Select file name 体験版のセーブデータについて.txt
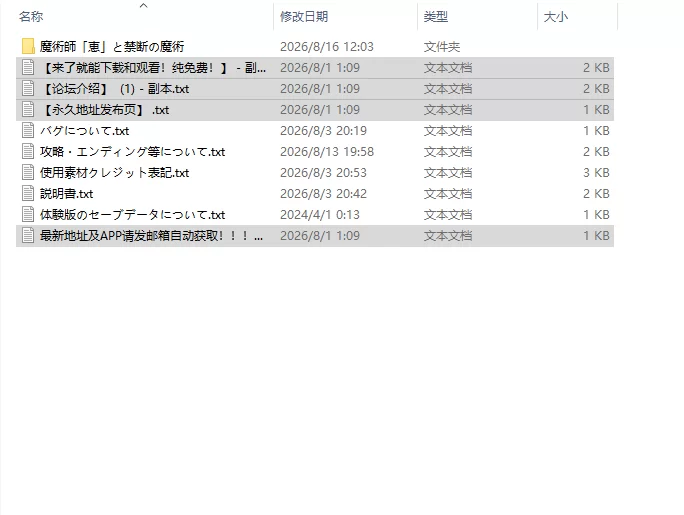 click(133, 214)
